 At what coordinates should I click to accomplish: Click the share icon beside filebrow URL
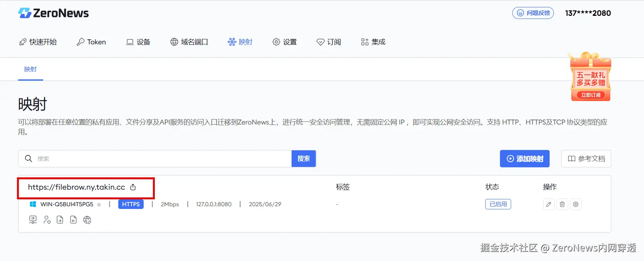click(133, 187)
